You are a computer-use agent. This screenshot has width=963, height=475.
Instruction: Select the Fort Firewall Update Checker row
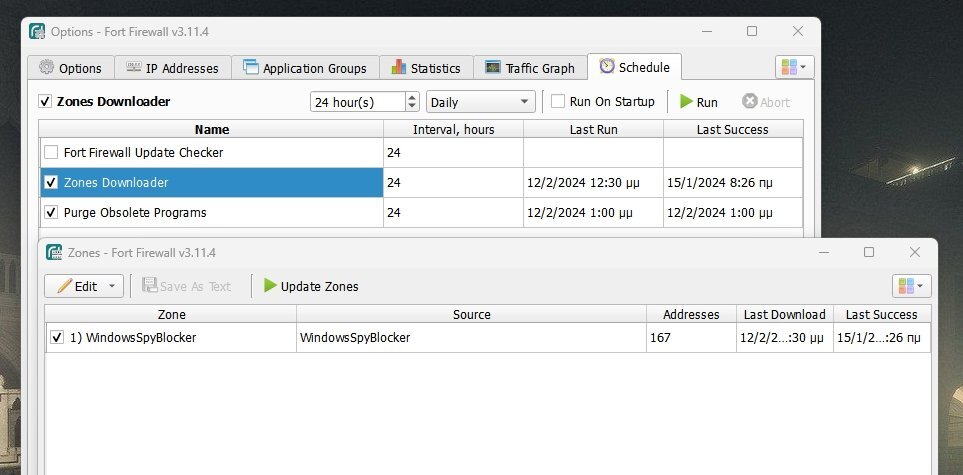421,152
